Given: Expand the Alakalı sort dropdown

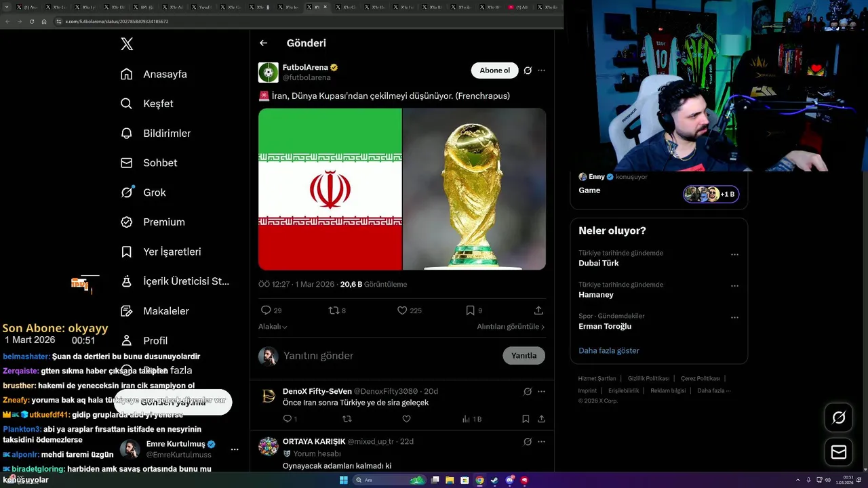Looking at the screenshot, I should pos(273,327).
